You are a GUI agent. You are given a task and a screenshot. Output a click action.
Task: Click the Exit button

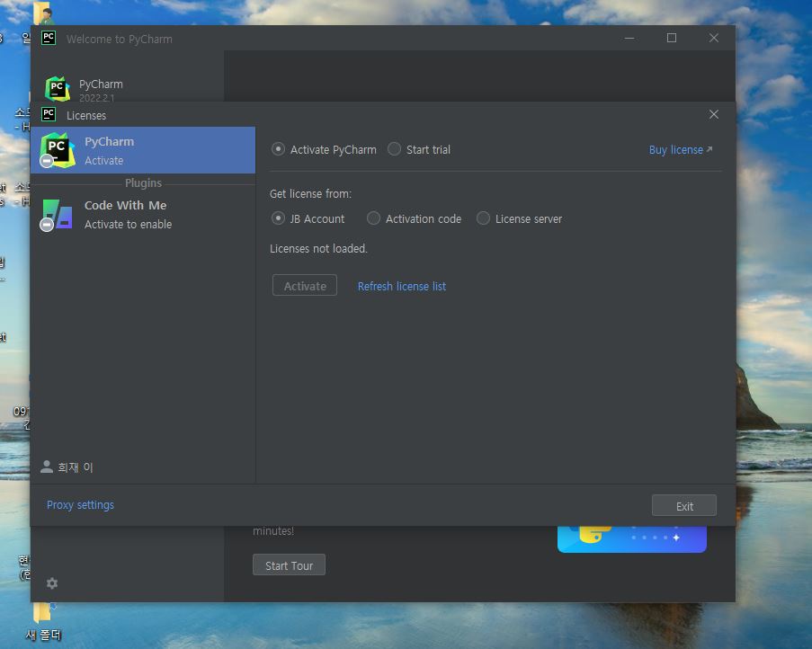684,506
